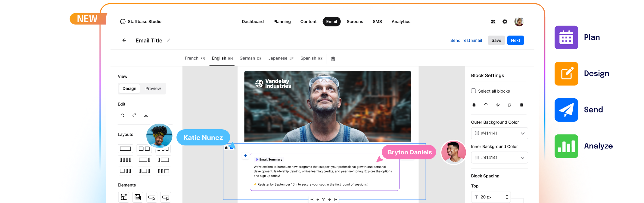Open the Analytics menu
This screenshot has width=644, height=203.
click(401, 22)
